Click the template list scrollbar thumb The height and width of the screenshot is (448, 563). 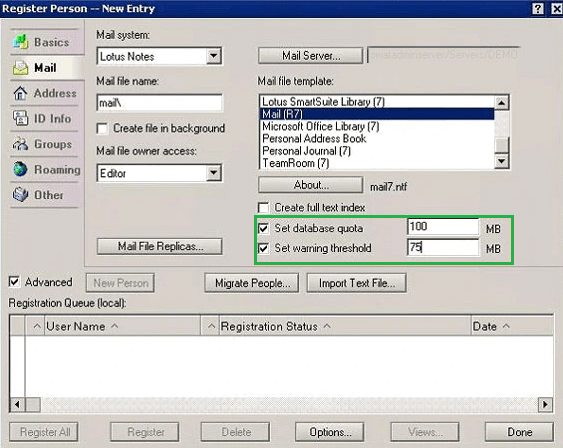[502, 145]
